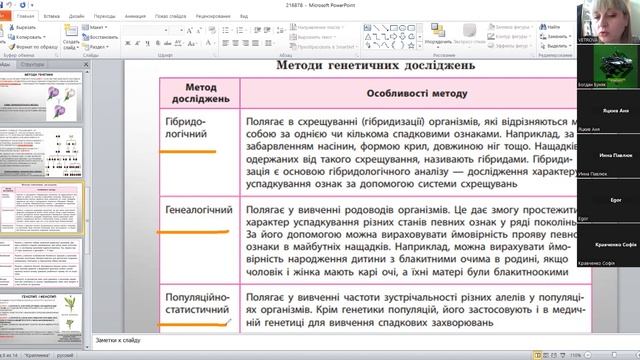This screenshot has width=640, height=360.
Task: Open the Показ слайдов ribbon tab
Action: (170, 16)
